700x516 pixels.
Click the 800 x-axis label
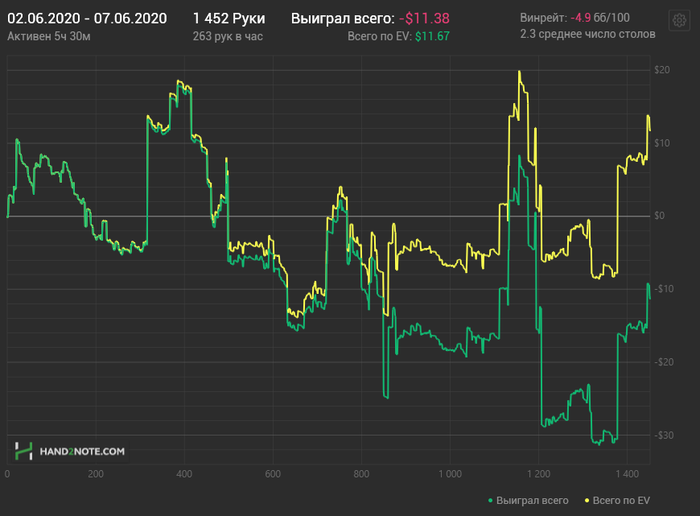click(x=361, y=474)
